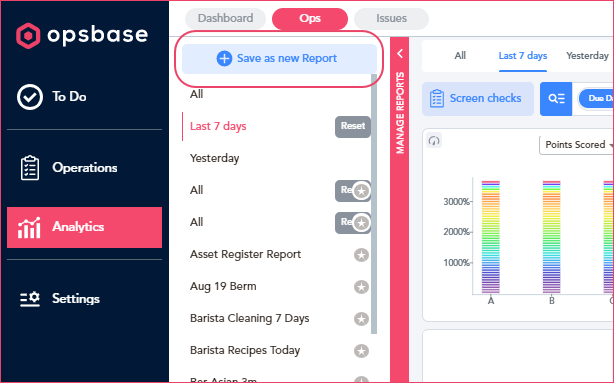Click the opsbase hexagon logo
Image resolution: width=614 pixels, height=383 pixels.
[28, 36]
